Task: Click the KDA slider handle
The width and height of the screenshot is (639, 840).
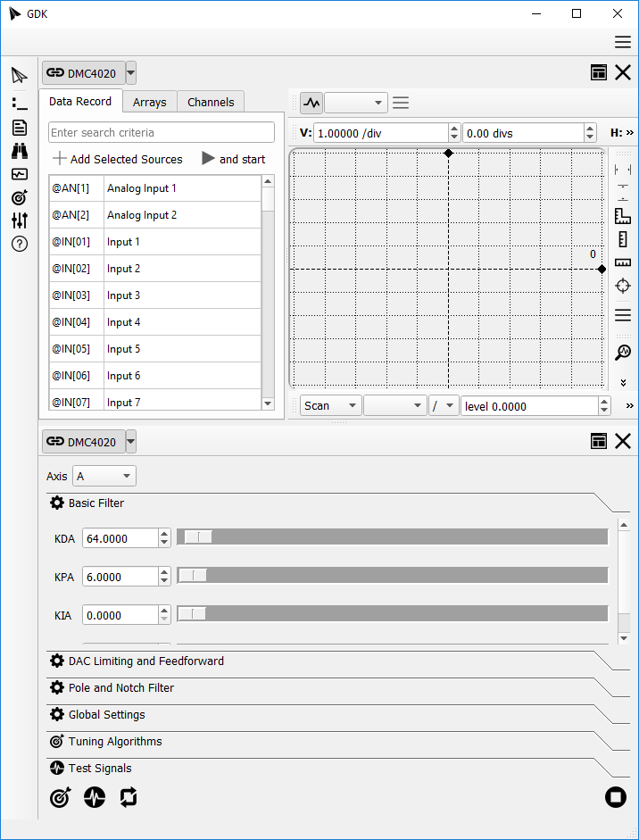Action: [197, 536]
